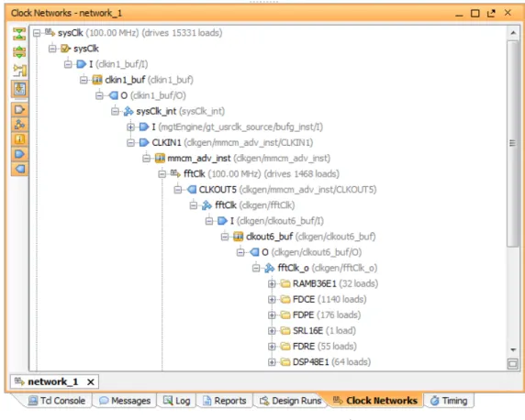Open the Design Runs tab
Screen dimensions: 525x420
pyautogui.click(x=290, y=401)
